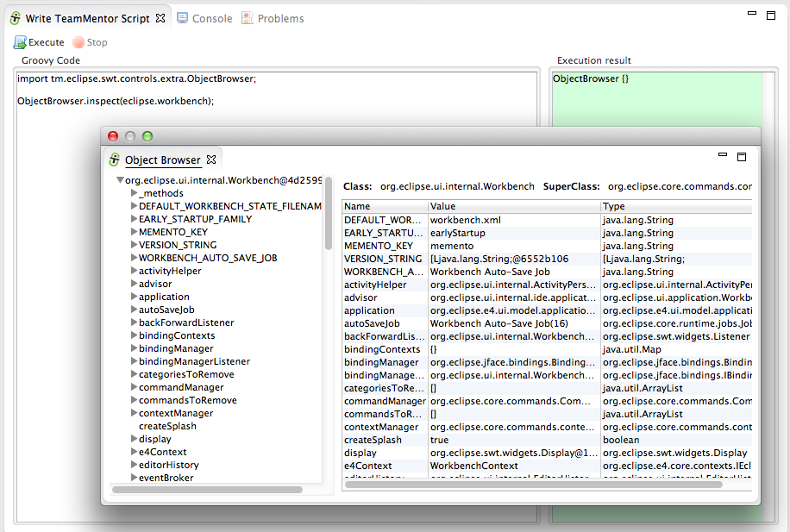
Task: Click the Problems tab icon
Action: tap(248, 18)
